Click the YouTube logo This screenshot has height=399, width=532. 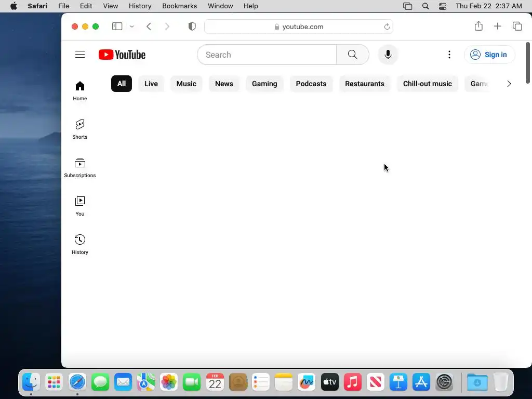pos(122,55)
